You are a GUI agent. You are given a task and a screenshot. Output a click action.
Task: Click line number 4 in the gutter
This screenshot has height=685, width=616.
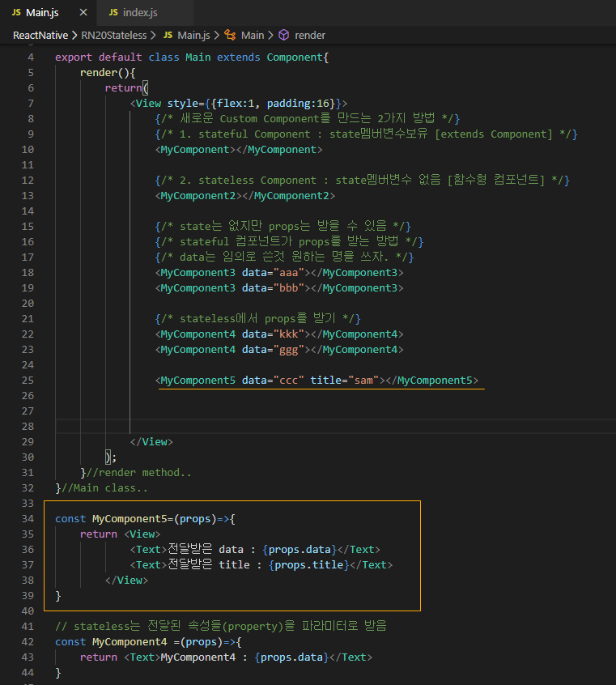[31, 57]
